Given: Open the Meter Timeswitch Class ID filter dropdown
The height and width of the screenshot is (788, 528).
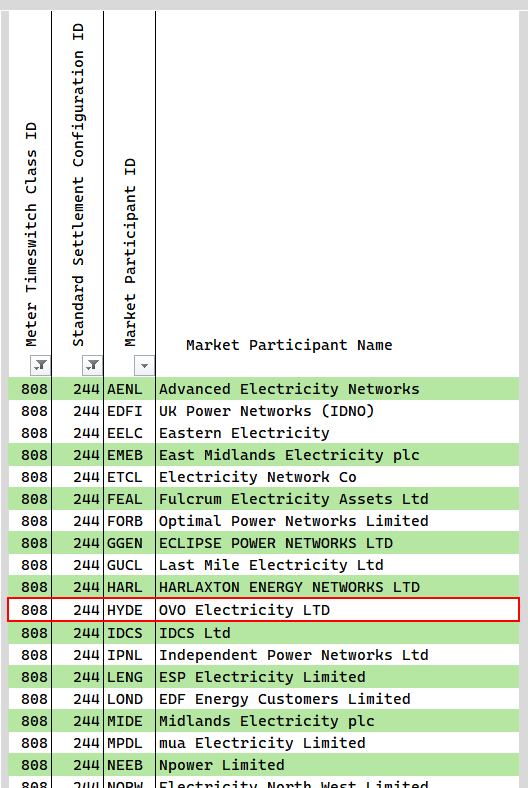Looking at the screenshot, I should 40,365.
